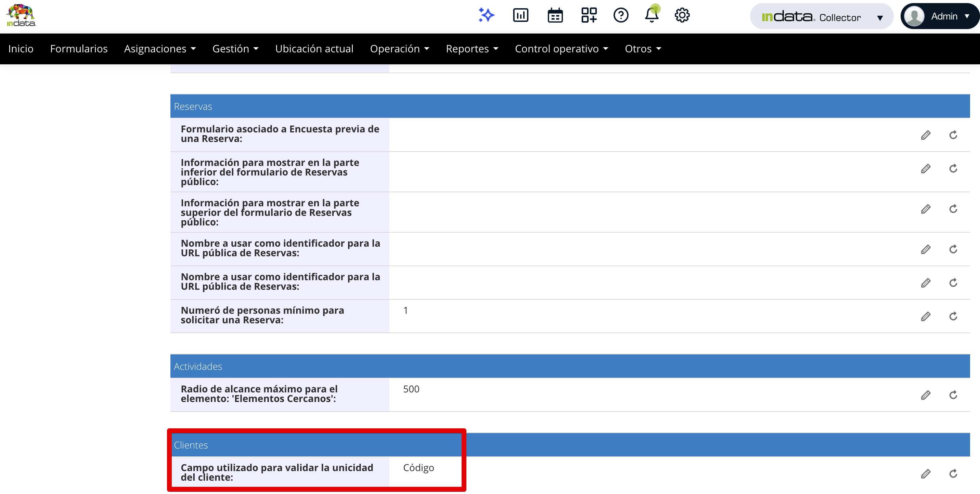Click the AI sparkle assistant icon
This screenshot has height=494, width=980.
[x=486, y=15]
